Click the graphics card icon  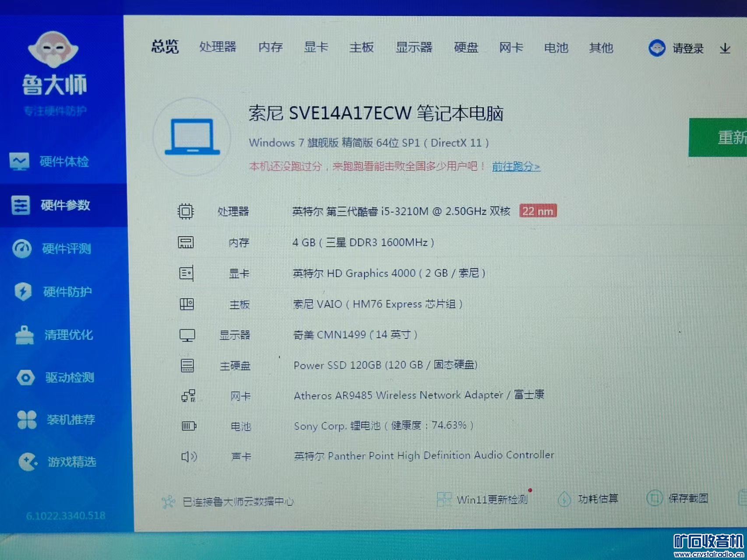click(187, 273)
